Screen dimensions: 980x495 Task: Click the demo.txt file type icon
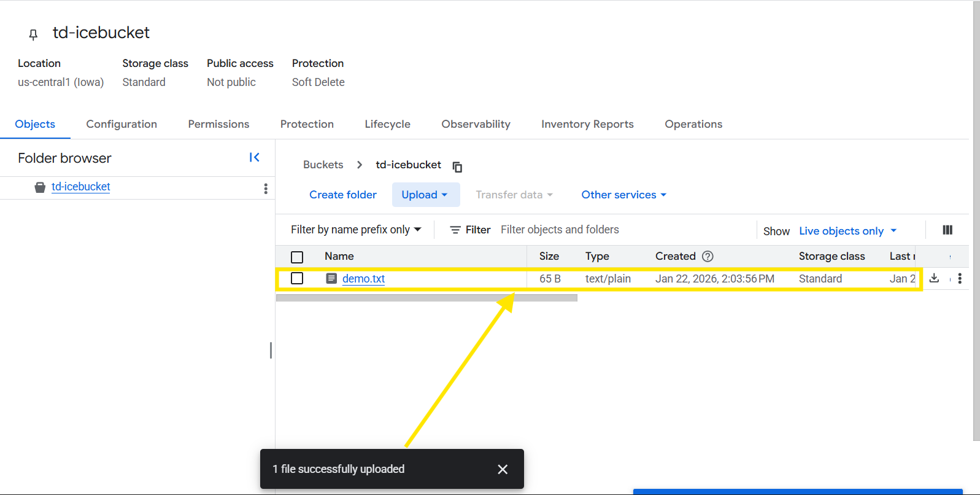coord(331,278)
